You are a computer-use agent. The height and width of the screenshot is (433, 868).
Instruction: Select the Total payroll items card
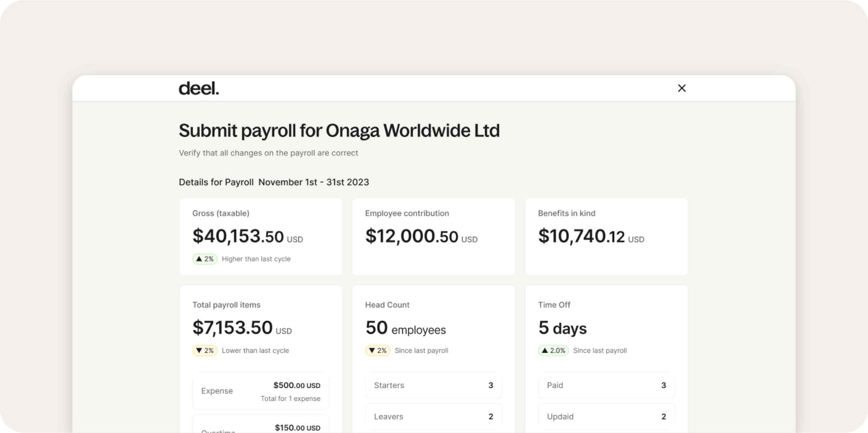(260, 316)
